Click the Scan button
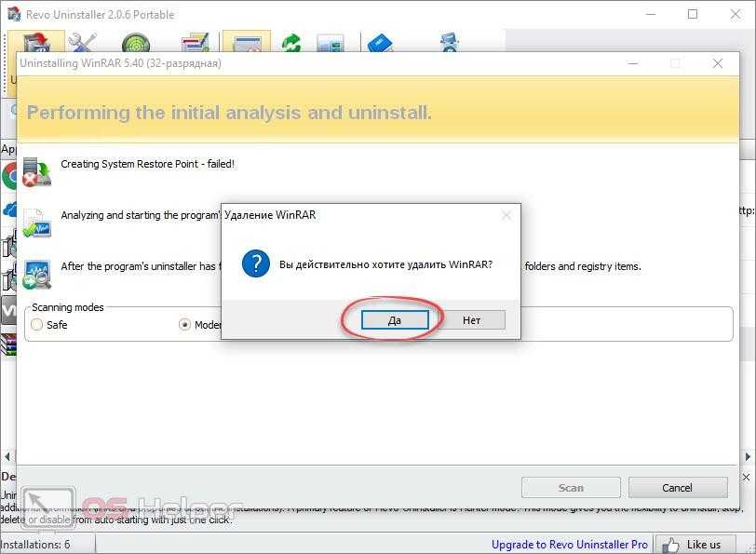Viewport: 756px width, 554px height. tap(571, 488)
